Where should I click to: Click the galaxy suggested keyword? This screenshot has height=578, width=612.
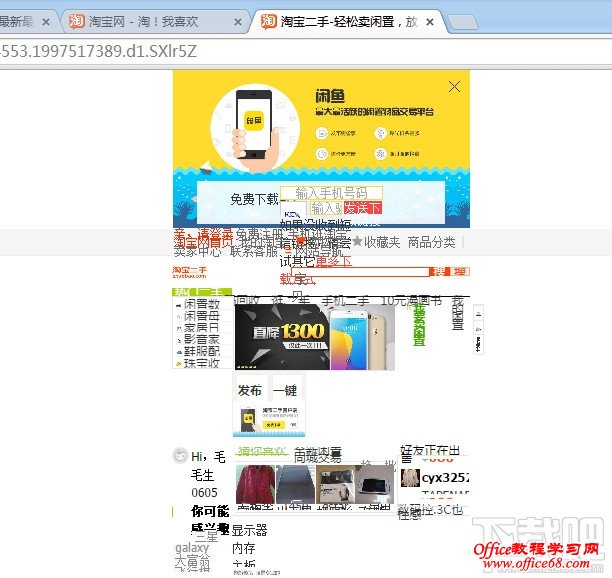192,548
